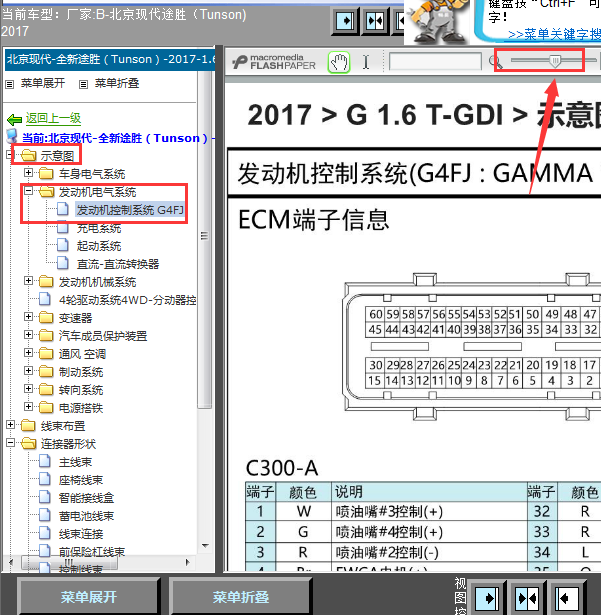Image resolution: width=601 pixels, height=615 pixels.
Task: Click the 菜单展开 icon at top
Action: (9, 84)
